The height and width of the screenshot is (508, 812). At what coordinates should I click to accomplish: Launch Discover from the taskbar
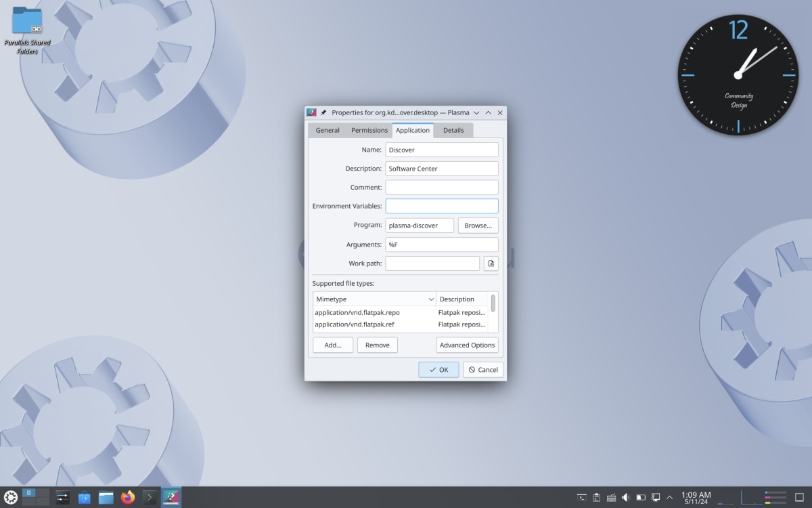84,497
